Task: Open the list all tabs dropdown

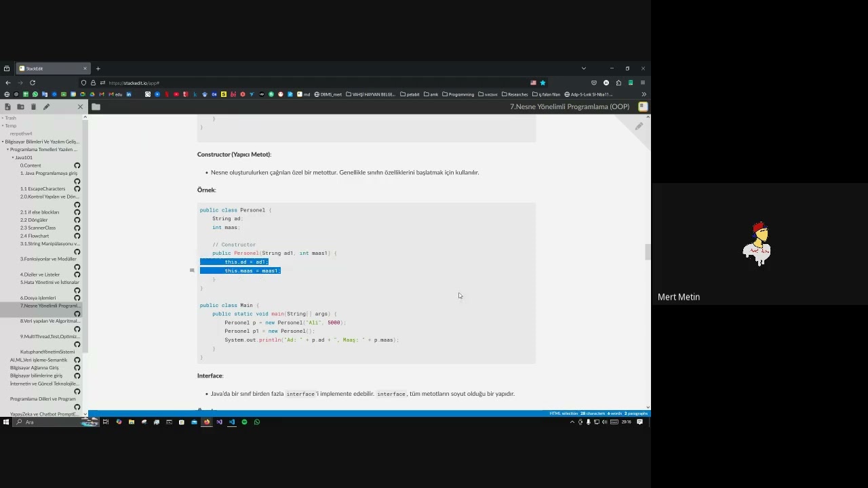Action: click(x=583, y=68)
